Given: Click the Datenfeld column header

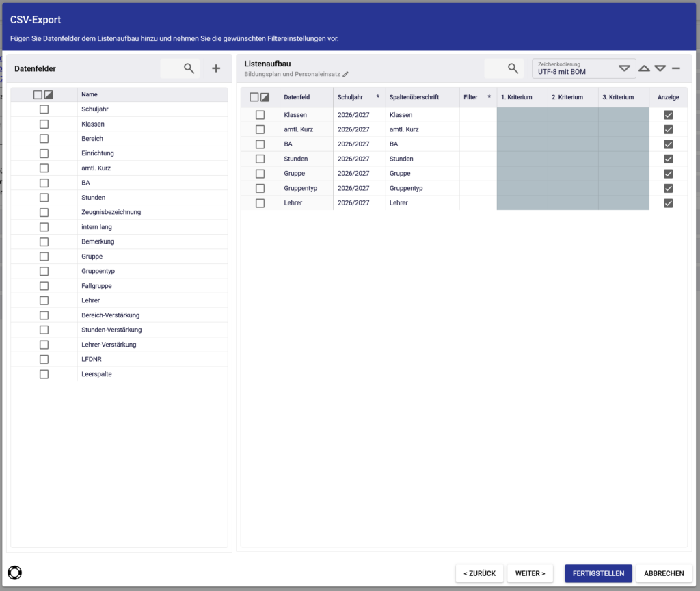Looking at the screenshot, I should tap(306, 97).
